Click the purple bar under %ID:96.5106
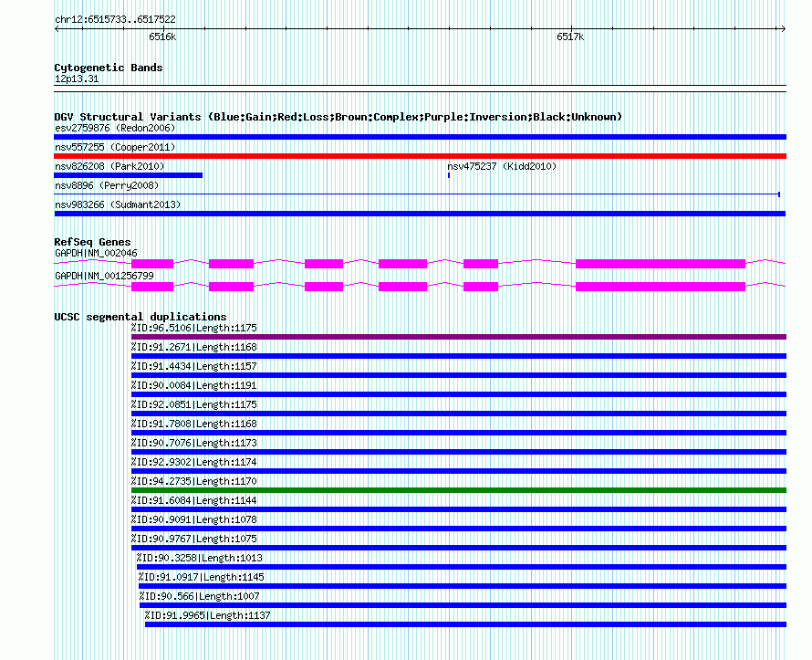This screenshot has height=660, width=812. 459,337
